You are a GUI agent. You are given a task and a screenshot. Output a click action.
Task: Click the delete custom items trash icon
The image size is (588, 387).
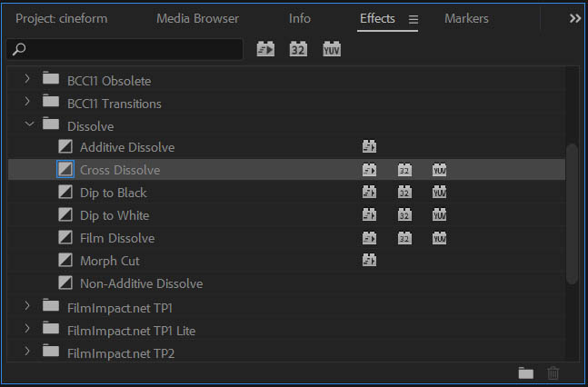(x=553, y=373)
